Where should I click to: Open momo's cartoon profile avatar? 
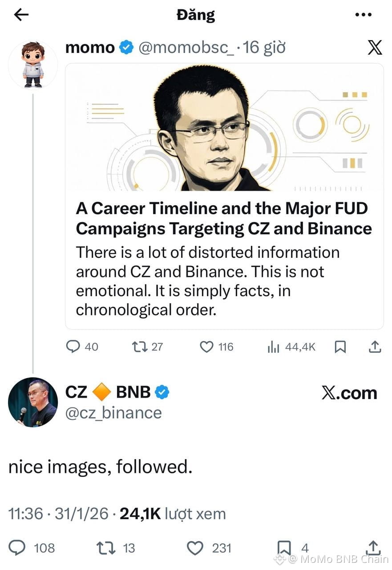point(33,65)
